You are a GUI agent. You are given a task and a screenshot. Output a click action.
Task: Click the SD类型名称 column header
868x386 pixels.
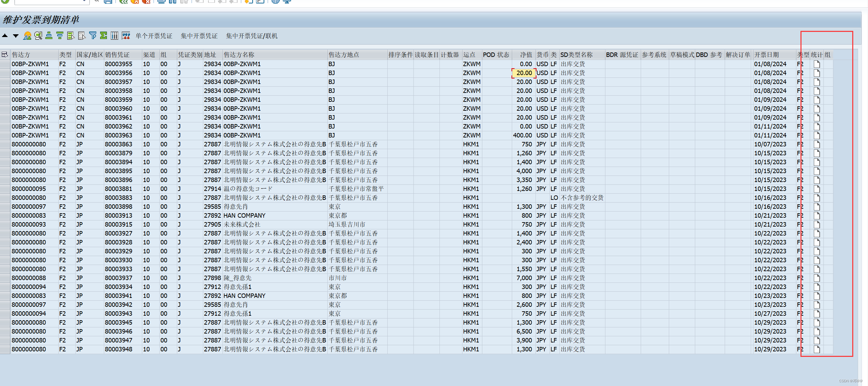[x=582, y=55]
